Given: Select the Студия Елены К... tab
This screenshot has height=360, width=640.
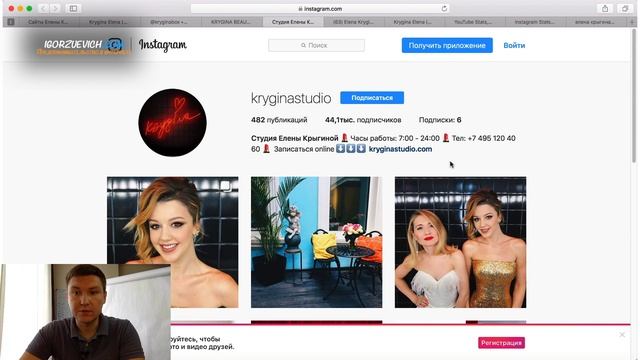Looking at the screenshot, I should [293, 22].
